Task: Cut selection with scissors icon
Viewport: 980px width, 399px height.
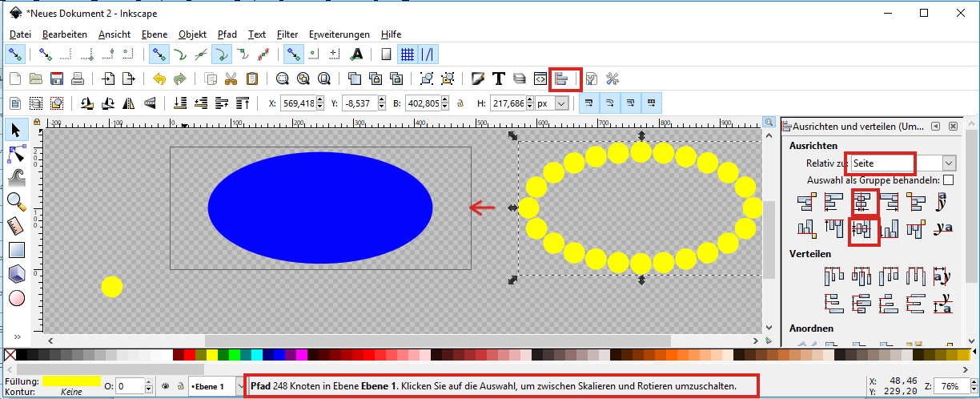Action: click(231, 79)
